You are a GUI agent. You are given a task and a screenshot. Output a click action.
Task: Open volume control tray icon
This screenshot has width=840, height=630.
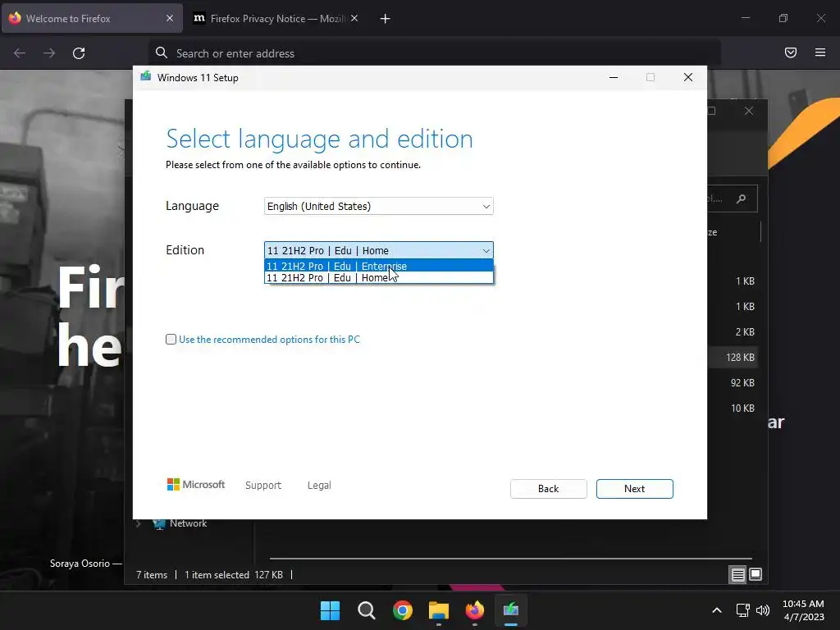(x=762, y=610)
